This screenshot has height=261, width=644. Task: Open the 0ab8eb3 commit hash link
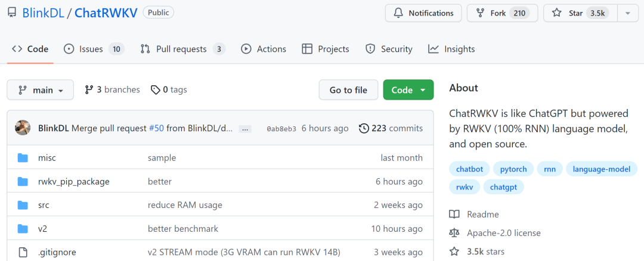point(281,129)
